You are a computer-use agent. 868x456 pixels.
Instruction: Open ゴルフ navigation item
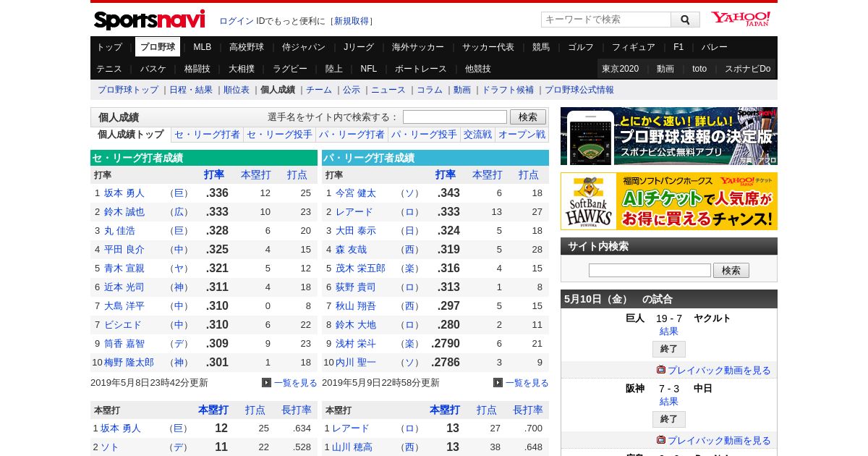581,47
